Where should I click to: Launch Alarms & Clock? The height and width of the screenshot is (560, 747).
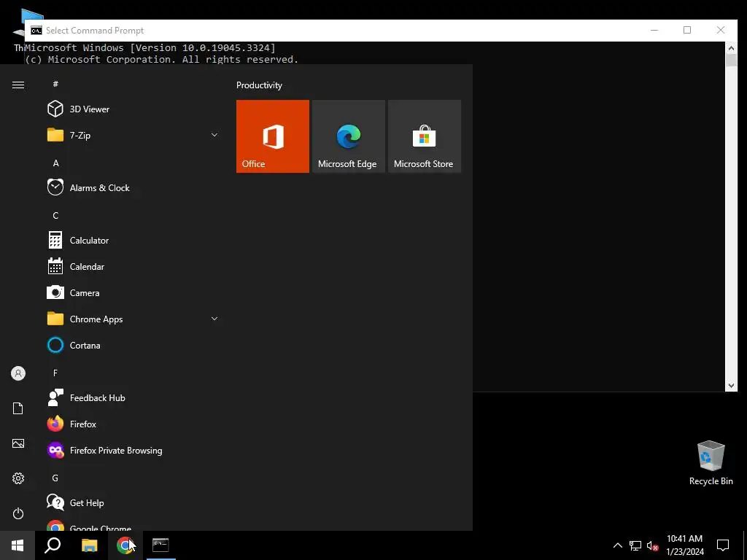133,187
